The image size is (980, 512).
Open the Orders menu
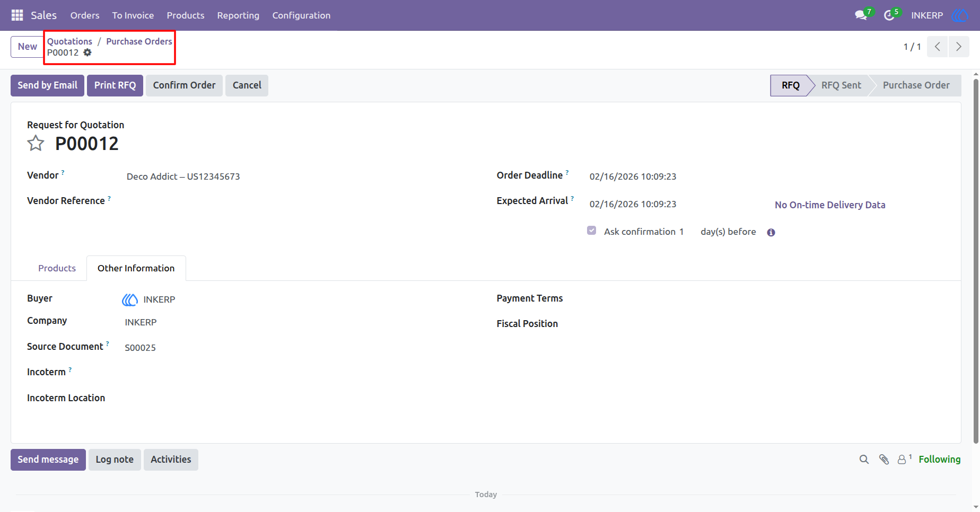(85, 15)
